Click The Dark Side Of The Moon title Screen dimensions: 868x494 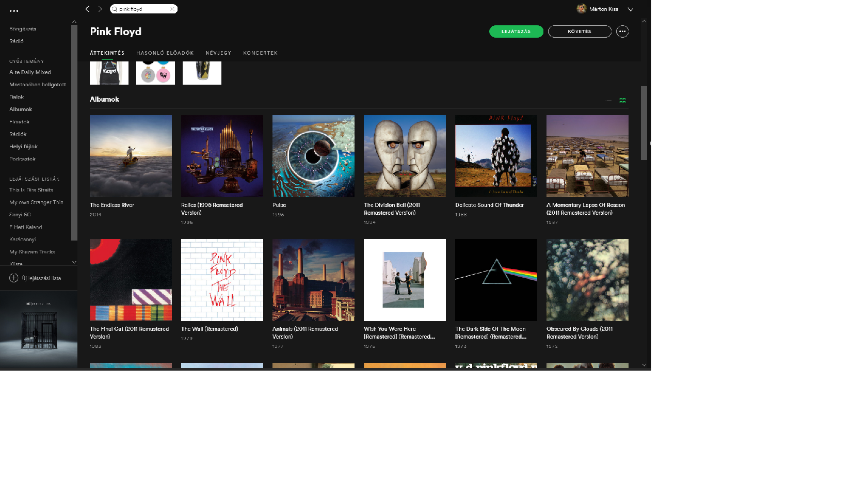(x=491, y=333)
